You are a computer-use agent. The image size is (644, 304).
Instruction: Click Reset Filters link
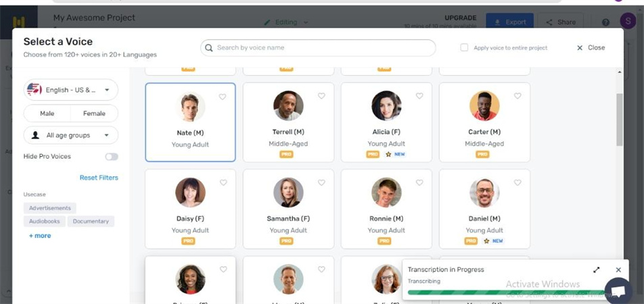pyautogui.click(x=99, y=178)
